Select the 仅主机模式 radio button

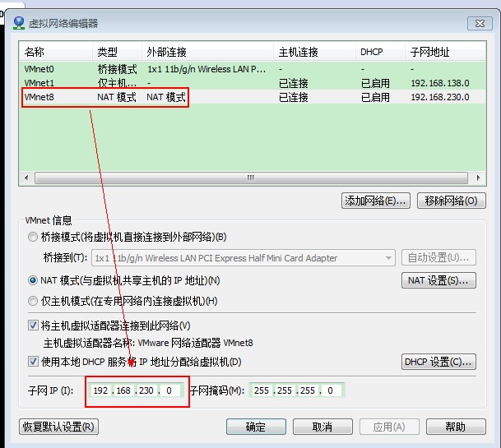click(x=33, y=301)
